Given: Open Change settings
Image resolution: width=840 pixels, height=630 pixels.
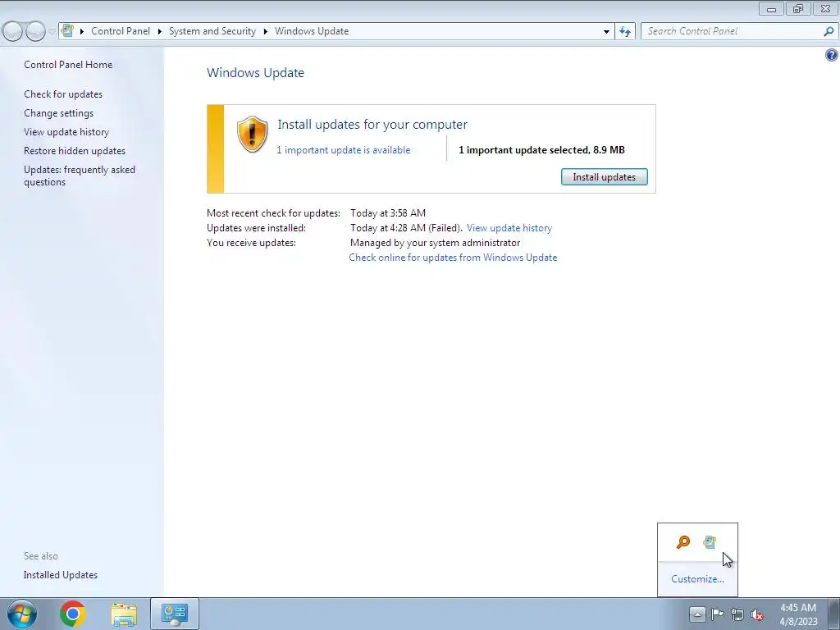Looking at the screenshot, I should click(x=58, y=113).
